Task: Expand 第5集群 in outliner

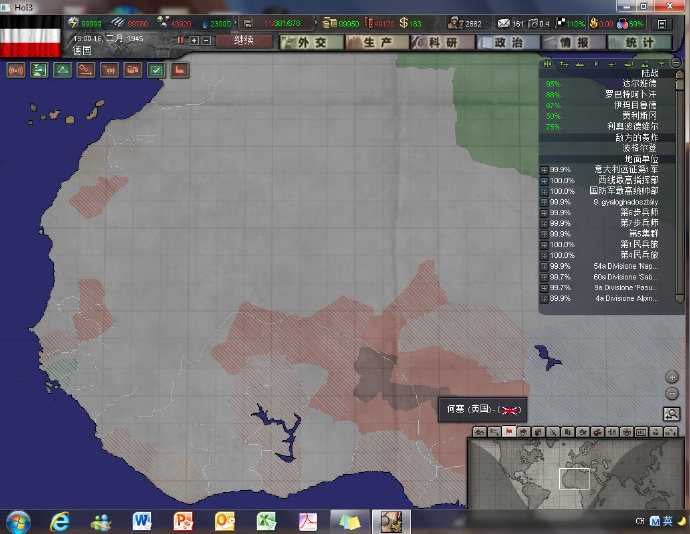Action: [544, 234]
